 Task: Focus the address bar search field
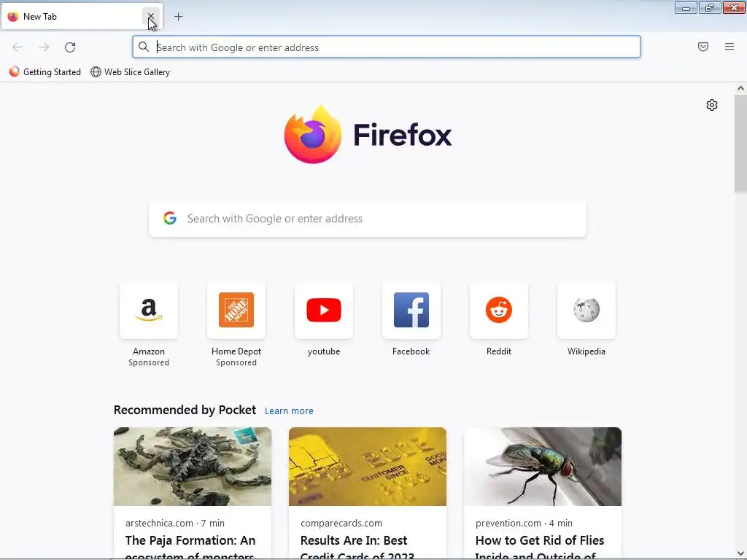387,47
